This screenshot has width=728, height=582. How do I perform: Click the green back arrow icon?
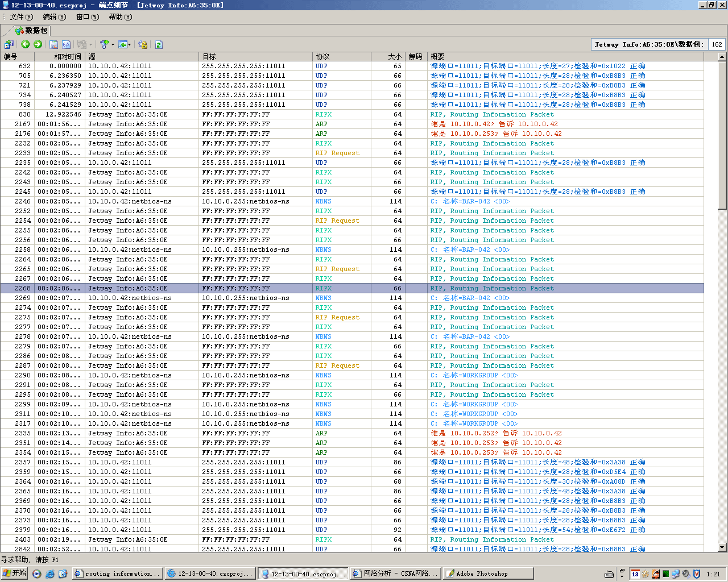pyautogui.click(x=26, y=44)
